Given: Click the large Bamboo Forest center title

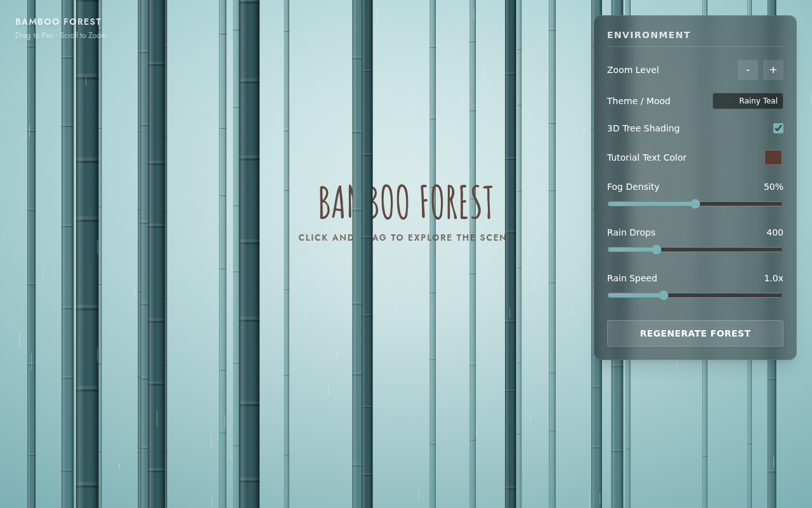Looking at the screenshot, I should [406, 203].
